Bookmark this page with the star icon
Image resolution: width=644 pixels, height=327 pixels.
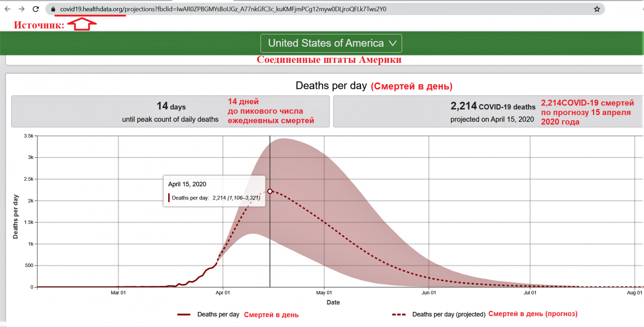pyautogui.click(x=597, y=9)
